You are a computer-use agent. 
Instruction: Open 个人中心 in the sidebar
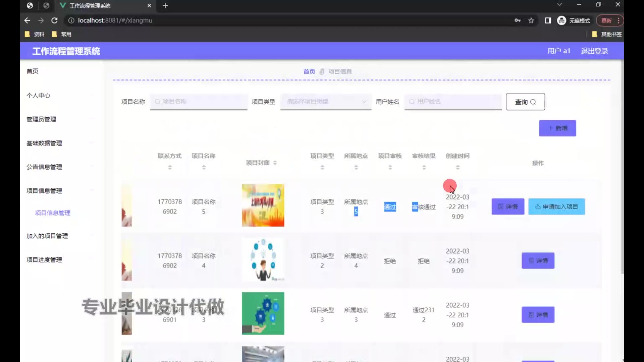click(38, 96)
